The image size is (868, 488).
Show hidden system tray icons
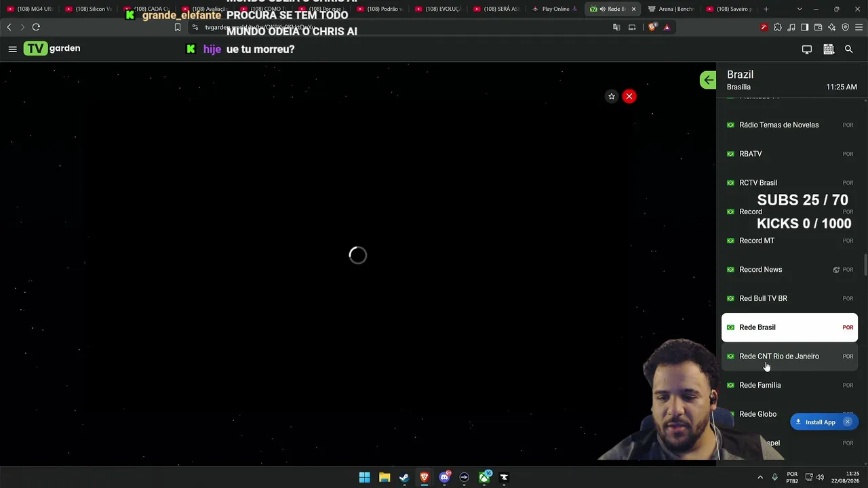pos(760,477)
